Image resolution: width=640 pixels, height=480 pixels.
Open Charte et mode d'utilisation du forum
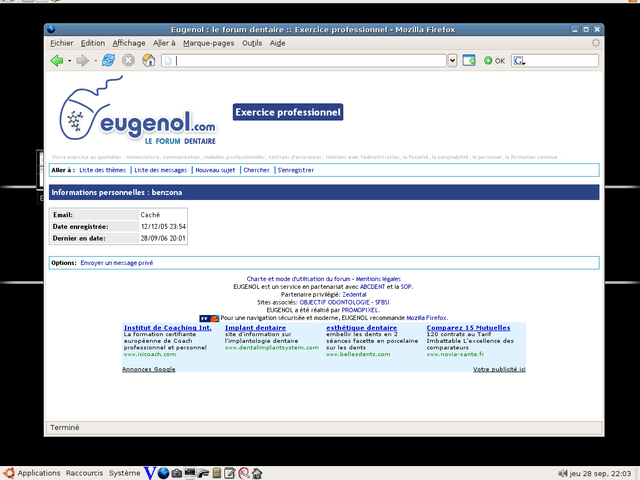click(x=298, y=279)
